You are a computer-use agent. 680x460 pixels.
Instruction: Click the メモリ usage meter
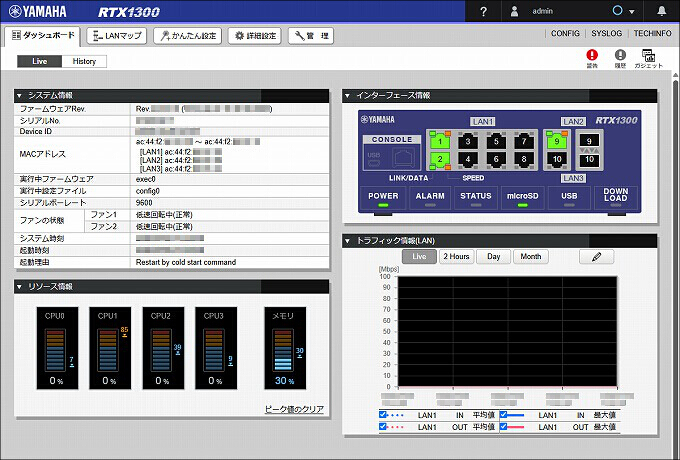[x=285, y=348]
